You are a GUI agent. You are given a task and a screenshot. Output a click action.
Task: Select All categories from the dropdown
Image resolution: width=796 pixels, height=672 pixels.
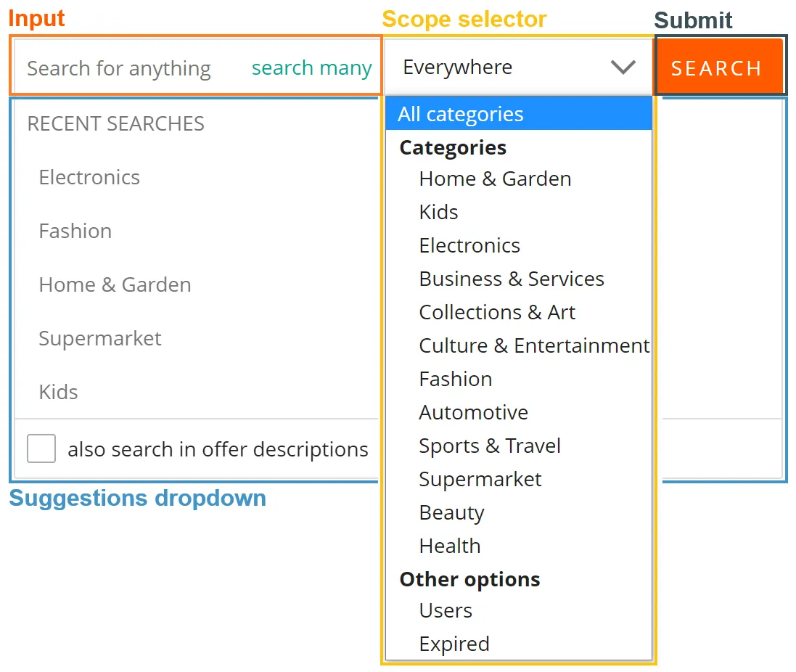point(460,113)
